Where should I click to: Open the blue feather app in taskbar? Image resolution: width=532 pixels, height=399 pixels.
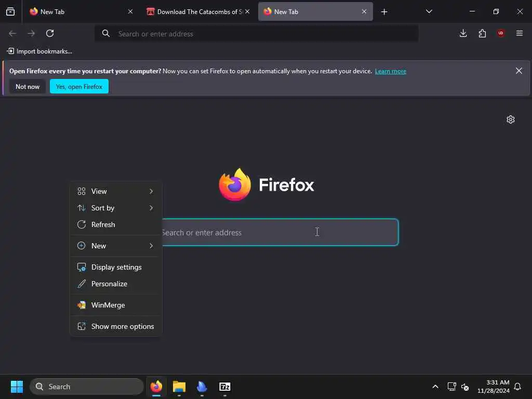point(202,387)
